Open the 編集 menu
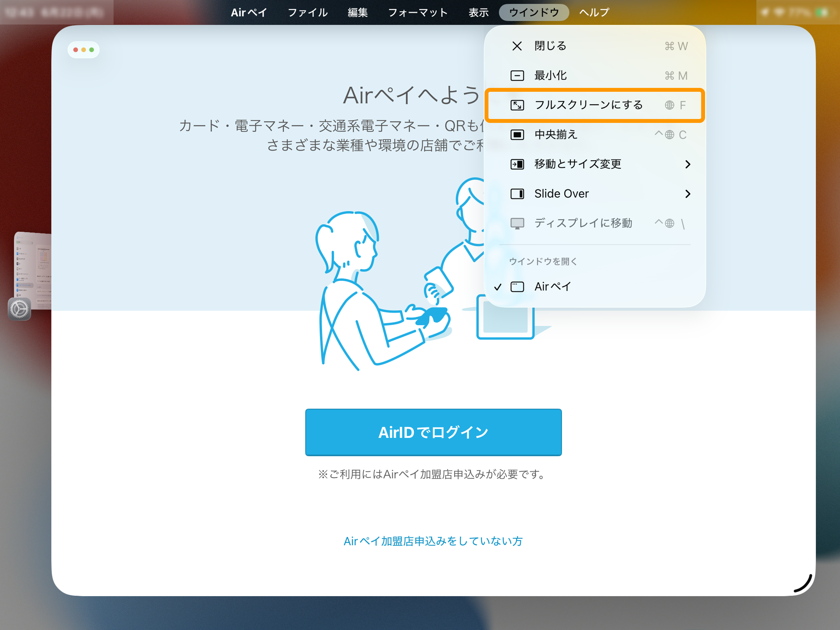This screenshot has width=840, height=630. tap(357, 12)
